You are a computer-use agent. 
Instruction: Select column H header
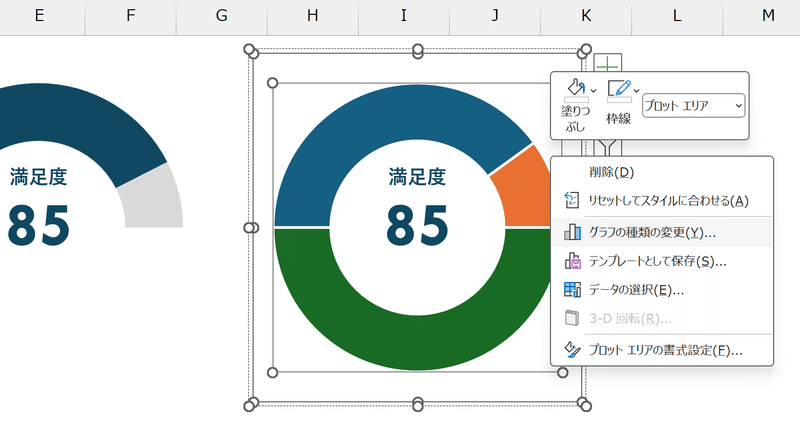tap(313, 16)
